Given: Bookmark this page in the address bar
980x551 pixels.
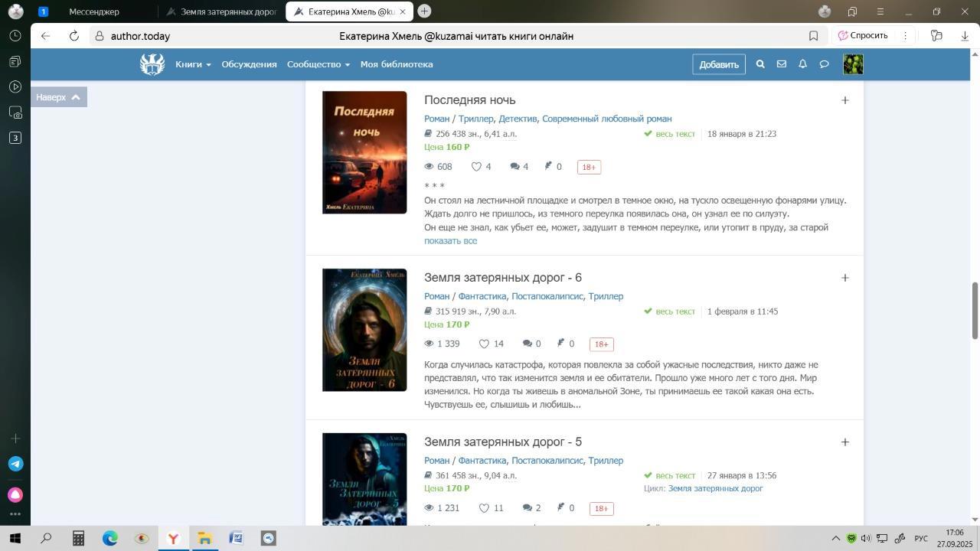Looking at the screenshot, I should click(813, 36).
